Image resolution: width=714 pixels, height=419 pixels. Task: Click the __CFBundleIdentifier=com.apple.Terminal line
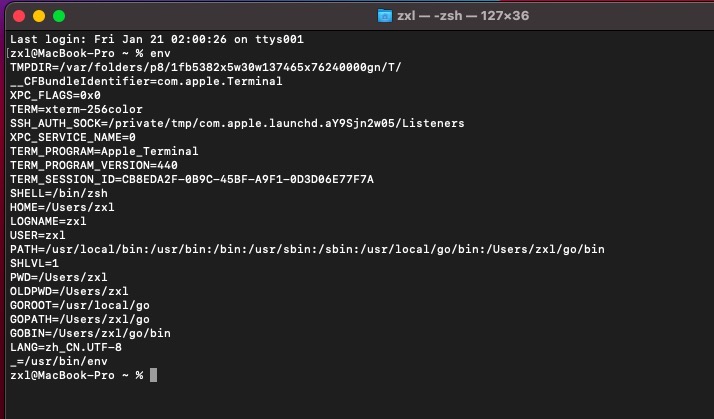(146, 82)
